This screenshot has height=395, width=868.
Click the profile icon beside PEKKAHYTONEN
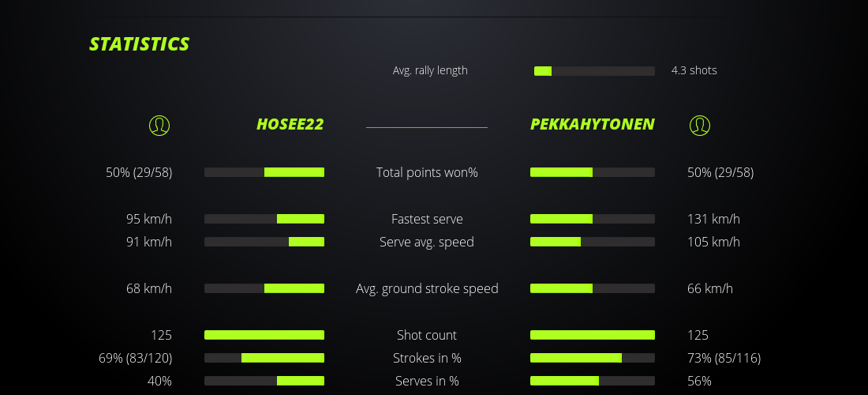[x=700, y=125]
